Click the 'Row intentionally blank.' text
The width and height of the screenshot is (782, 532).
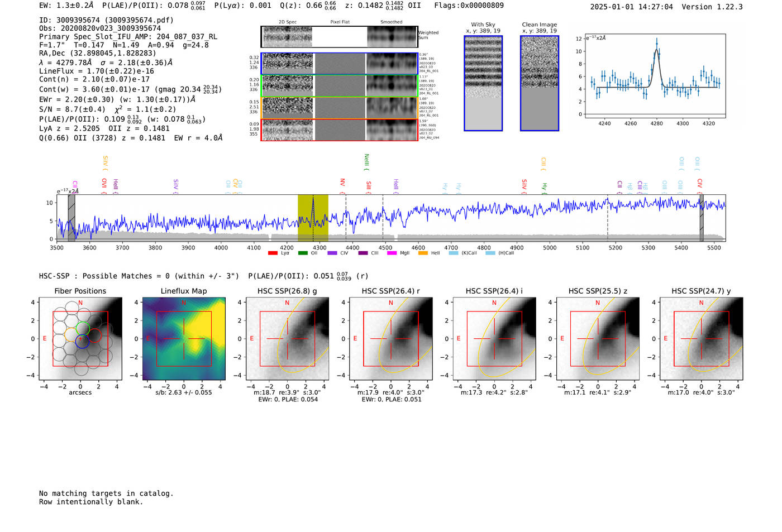(91, 502)
